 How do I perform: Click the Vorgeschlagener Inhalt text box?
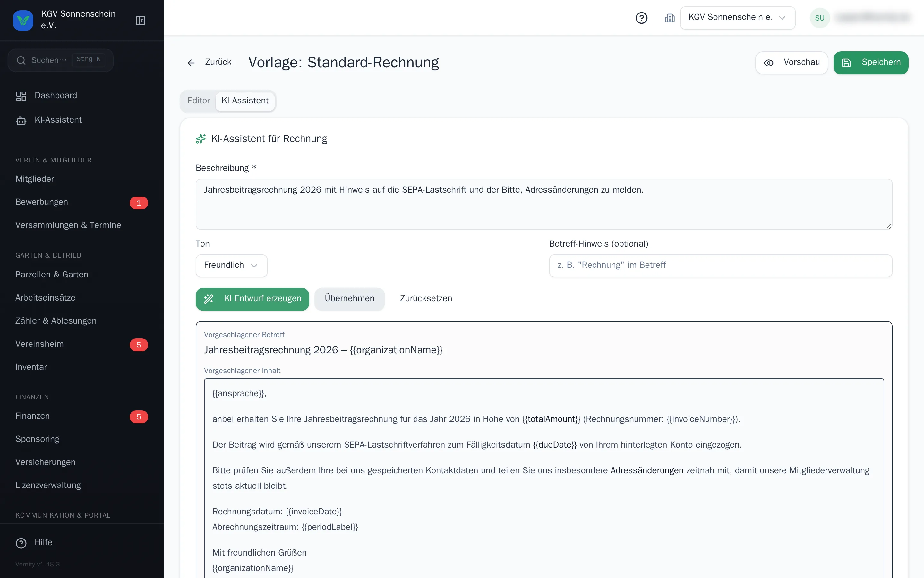tap(544, 478)
